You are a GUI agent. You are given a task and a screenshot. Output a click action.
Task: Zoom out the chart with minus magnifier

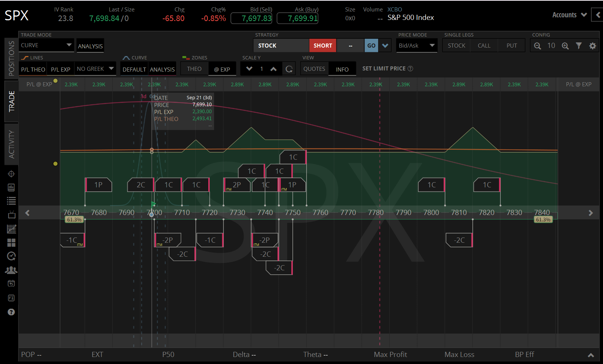click(x=538, y=46)
